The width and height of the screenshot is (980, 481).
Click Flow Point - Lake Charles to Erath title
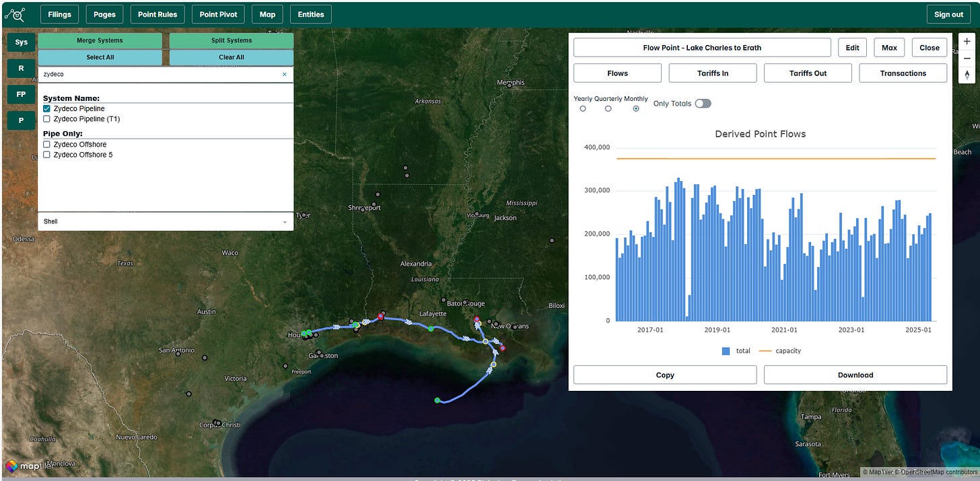click(x=702, y=48)
